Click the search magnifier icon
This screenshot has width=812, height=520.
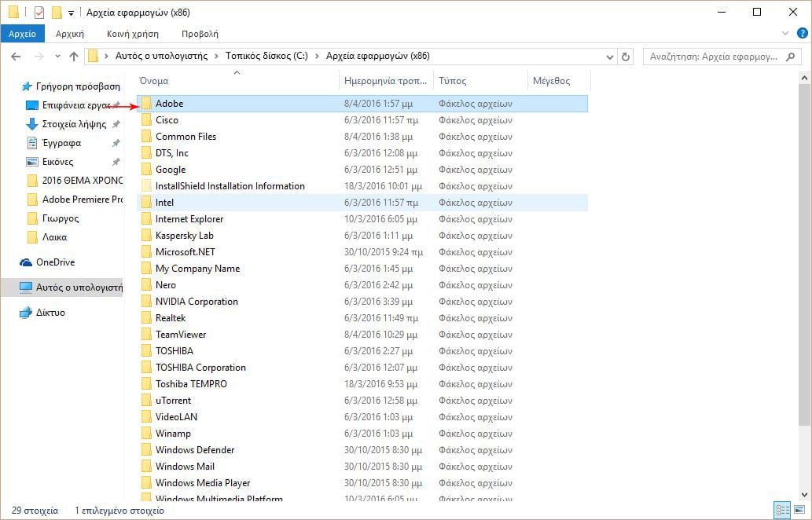(790, 57)
